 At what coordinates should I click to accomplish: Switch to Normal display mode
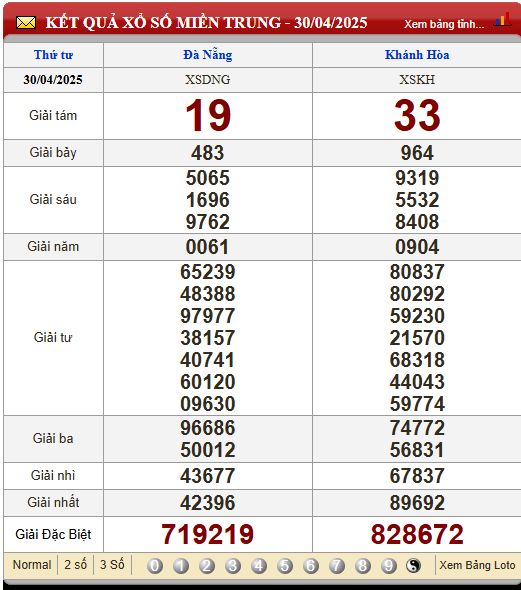(32, 565)
